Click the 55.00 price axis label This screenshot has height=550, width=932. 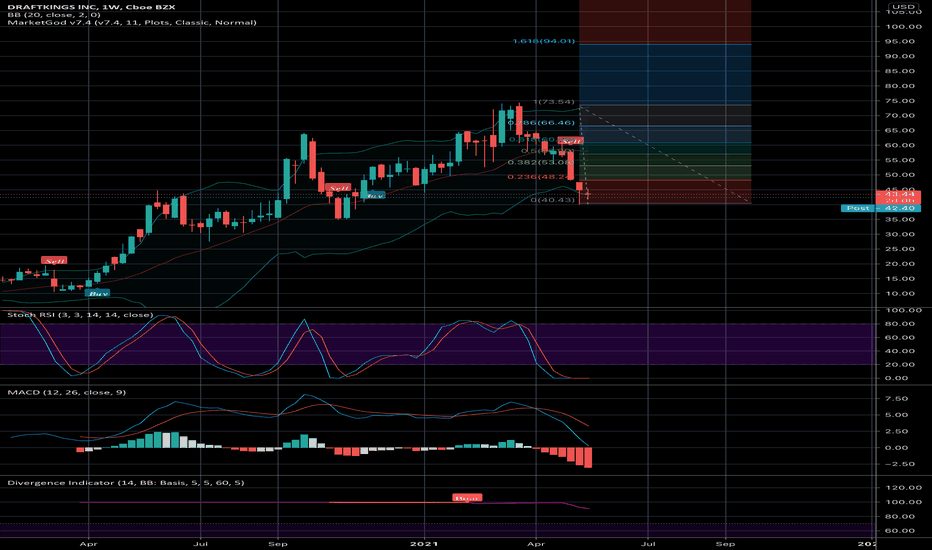click(900, 160)
